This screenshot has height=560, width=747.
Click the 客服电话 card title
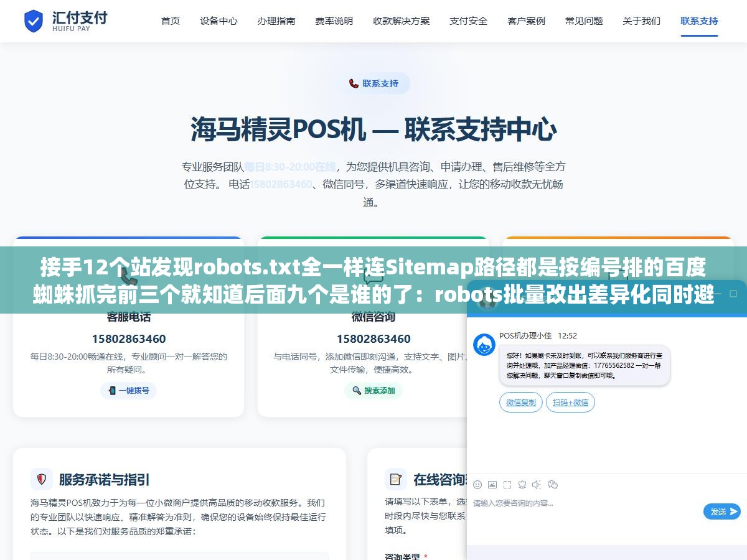pyautogui.click(x=129, y=317)
